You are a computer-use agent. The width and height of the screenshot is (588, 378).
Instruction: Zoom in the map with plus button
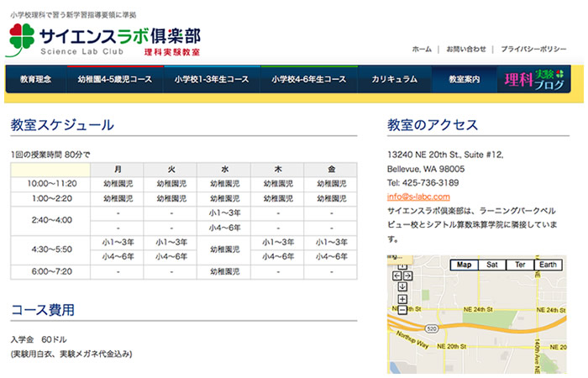tap(402, 298)
